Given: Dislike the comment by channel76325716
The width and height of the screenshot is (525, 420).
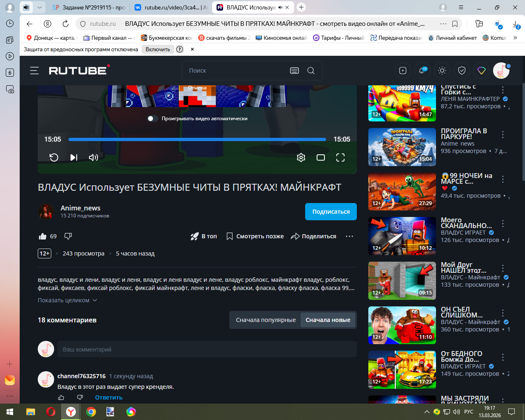Looking at the screenshot, I should [80, 397].
